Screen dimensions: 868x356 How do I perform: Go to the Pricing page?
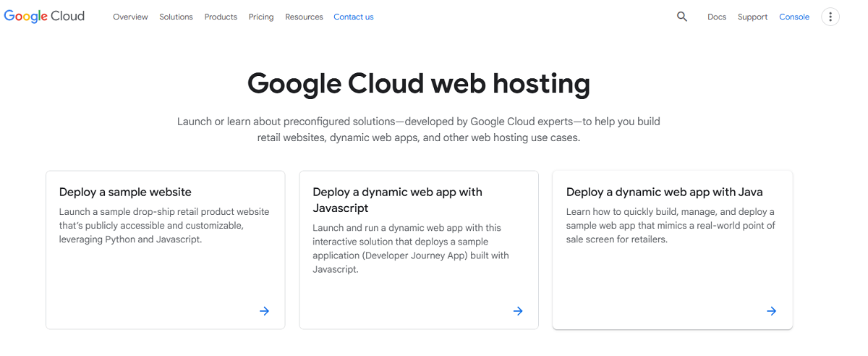261,17
